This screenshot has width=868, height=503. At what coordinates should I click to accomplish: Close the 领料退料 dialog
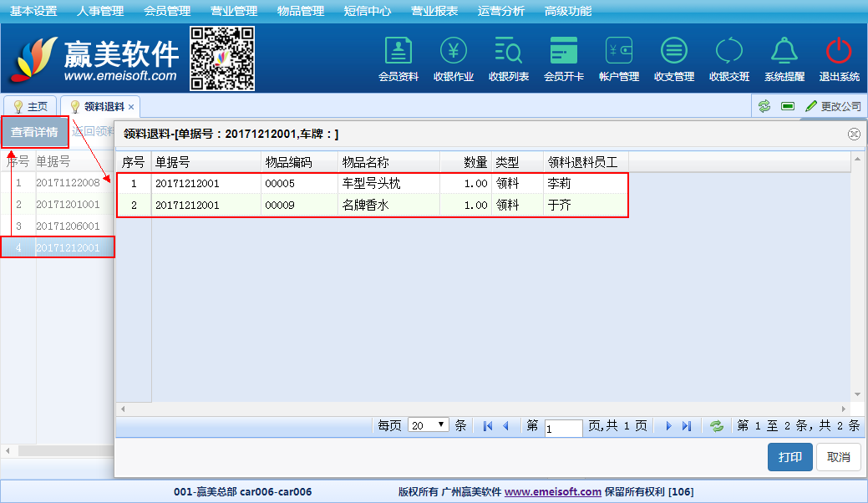point(854,134)
